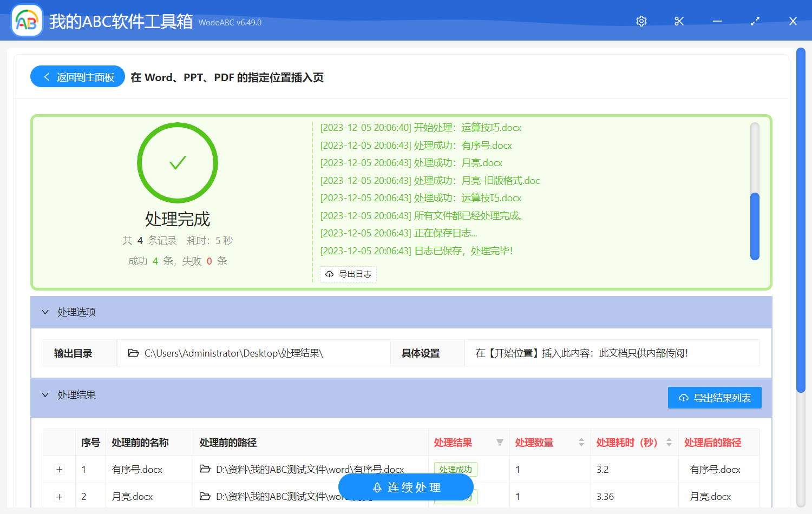Viewport: 812px width, 514px height.
Task: Click the scissors icon in title bar
Action: pyautogui.click(x=679, y=21)
